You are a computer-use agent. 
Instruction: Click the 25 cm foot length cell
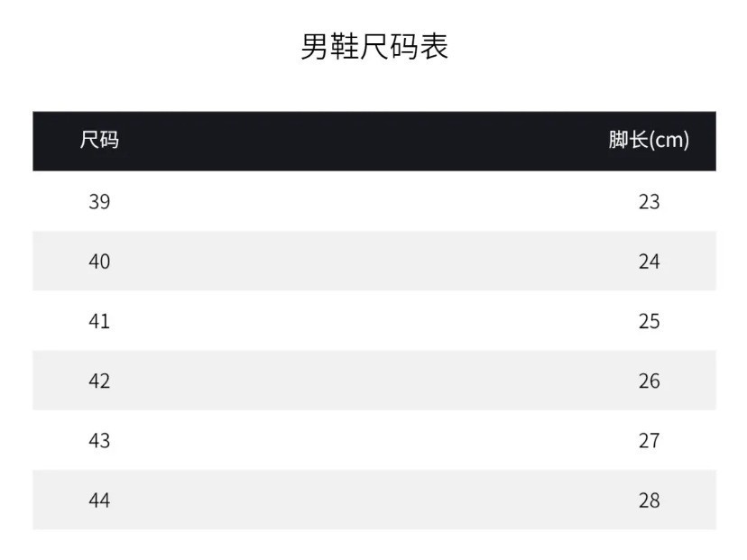point(649,321)
